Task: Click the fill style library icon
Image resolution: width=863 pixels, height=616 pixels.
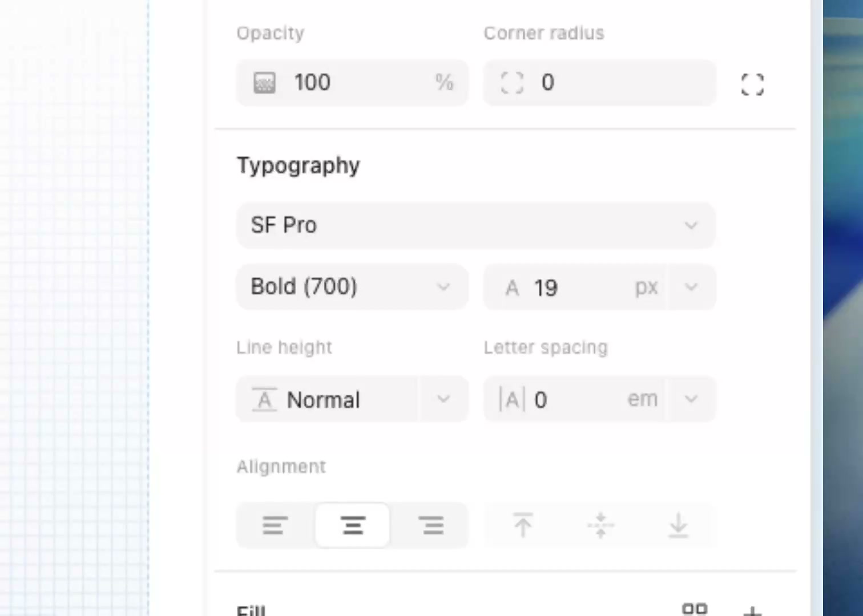Action: (694, 609)
